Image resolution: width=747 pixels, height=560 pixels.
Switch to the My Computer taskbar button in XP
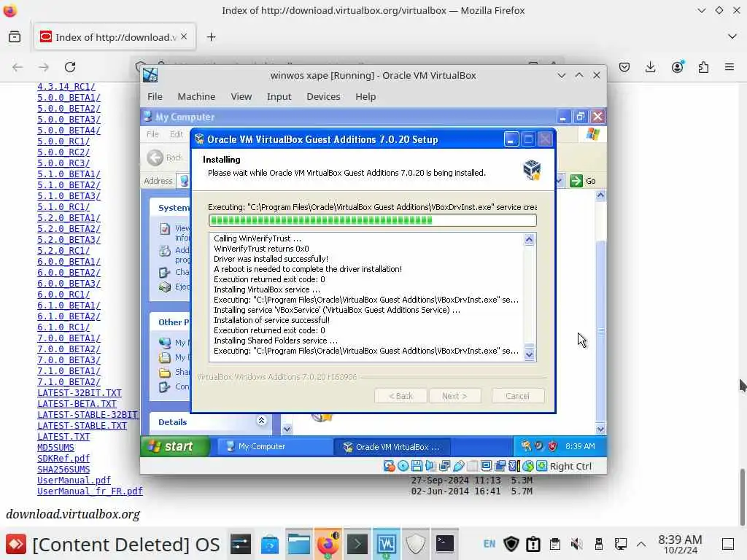(x=275, y=447)
